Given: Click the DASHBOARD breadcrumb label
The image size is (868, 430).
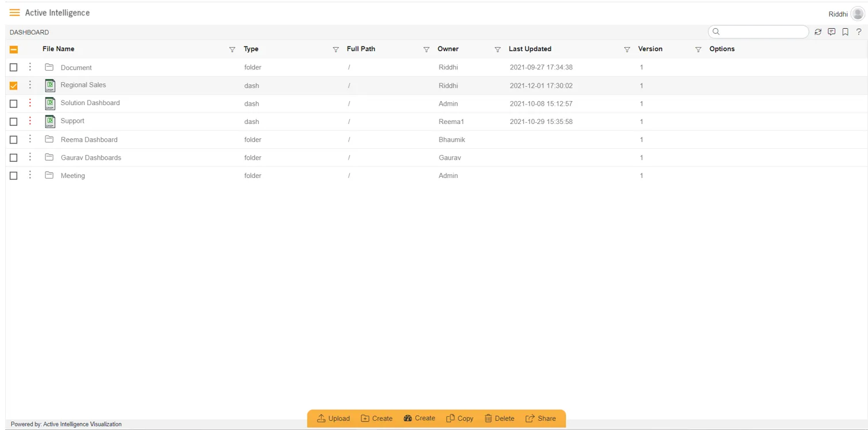Looking at the screenshot, I should (29, 32).
